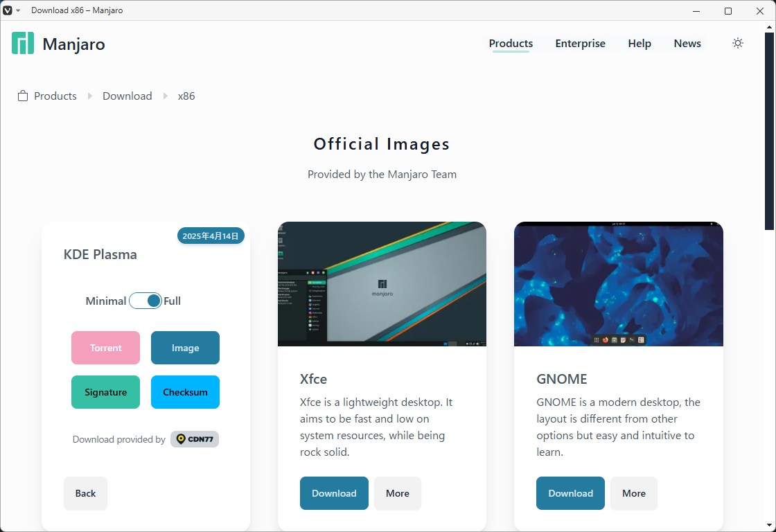Image resolution: width=776 pixels, height=532 pixels.
Task: Open the Help menu
Action: (x=640, y=44)
